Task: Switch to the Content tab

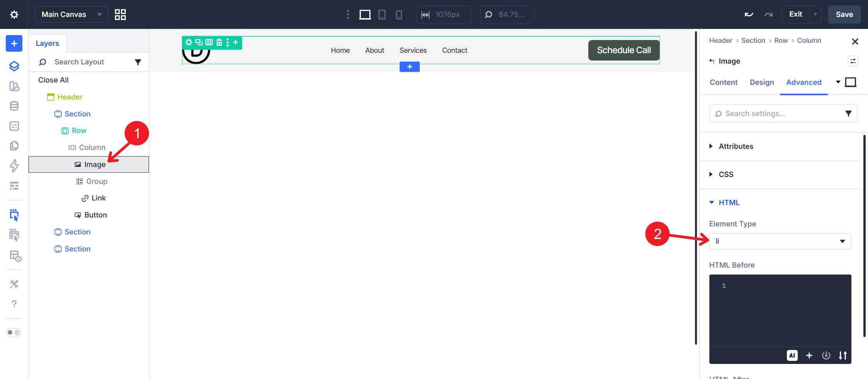Action: 723,82
